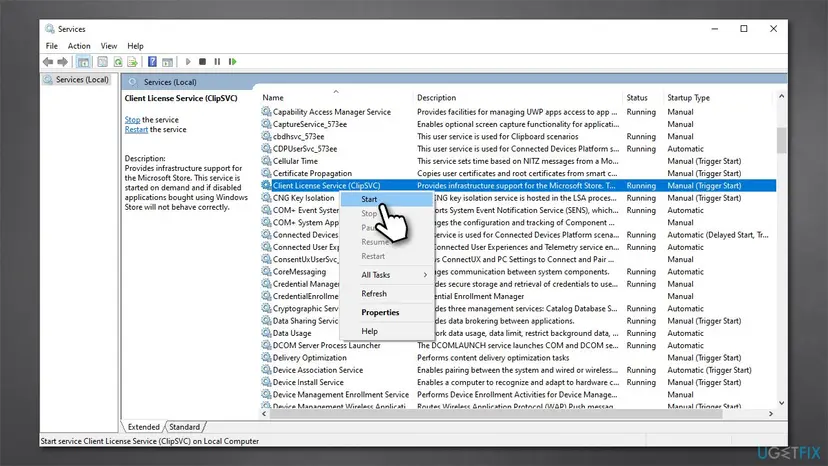Click the horizontal scrollbar right arrow
The image size is (828, 466).
[771, 414]
